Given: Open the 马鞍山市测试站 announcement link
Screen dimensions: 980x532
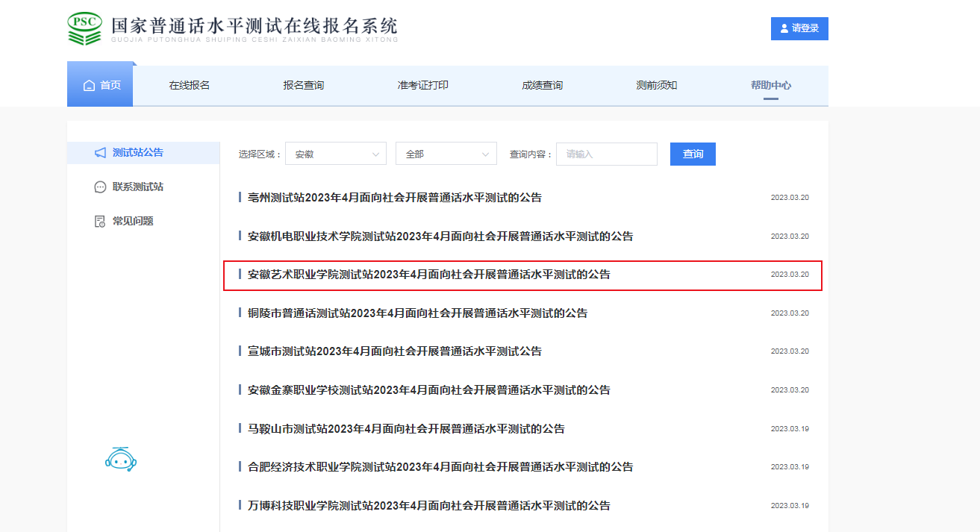Looking at the screenshot, I should pyautogui.click(x=406, y=429).
